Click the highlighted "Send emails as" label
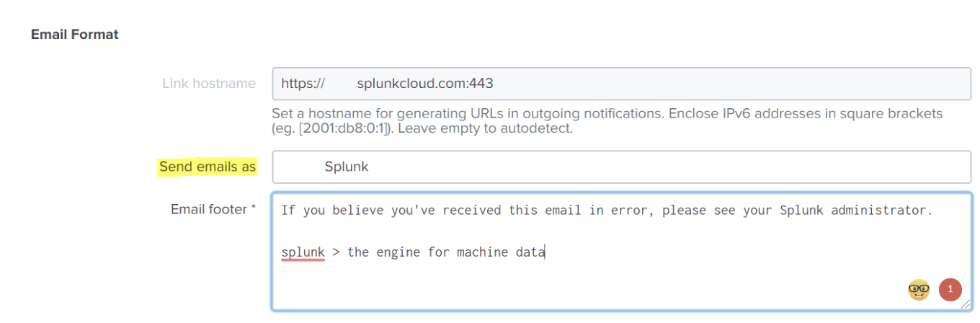The height and width of the screenshot is (323, 980). coord(208,167)
